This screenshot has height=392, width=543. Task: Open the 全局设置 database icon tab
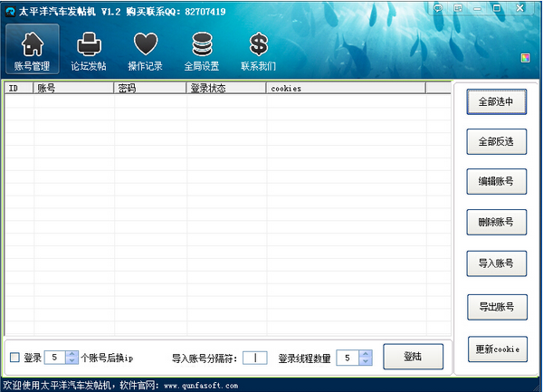[202, 51]
